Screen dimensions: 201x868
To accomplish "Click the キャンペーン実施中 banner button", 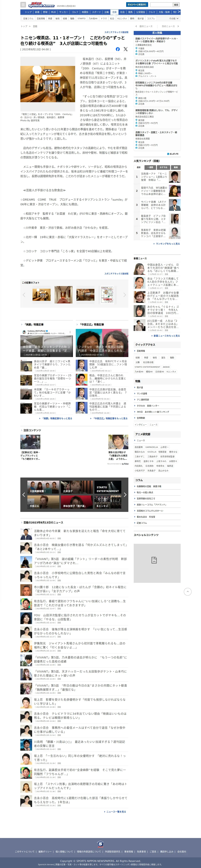I will click(x=137, y=5).
